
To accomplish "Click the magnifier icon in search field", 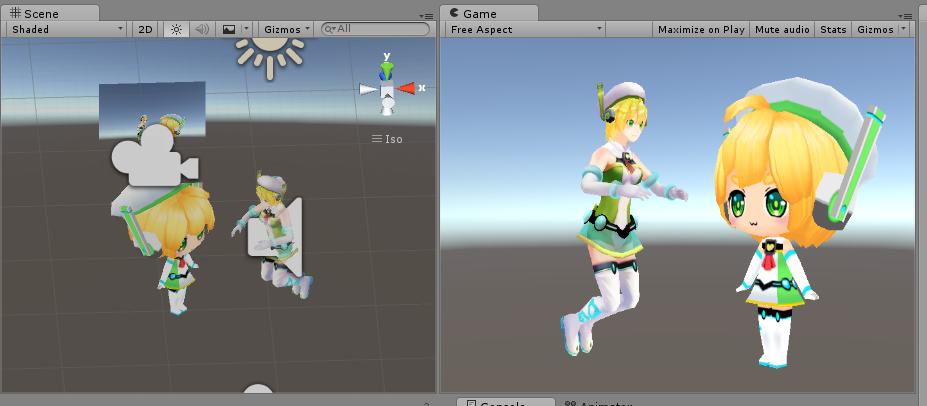I will [330, 28].
